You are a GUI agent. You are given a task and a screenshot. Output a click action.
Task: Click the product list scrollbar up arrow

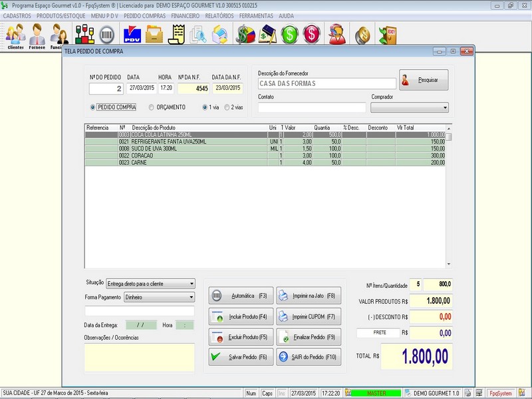tap(449, 128)
